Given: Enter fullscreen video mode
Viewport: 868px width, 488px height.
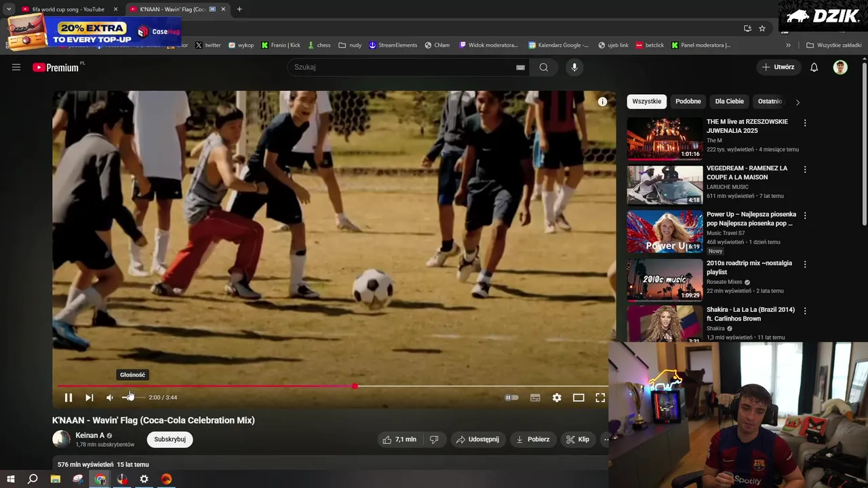Looking at the screenshot, I should (600, 398).
